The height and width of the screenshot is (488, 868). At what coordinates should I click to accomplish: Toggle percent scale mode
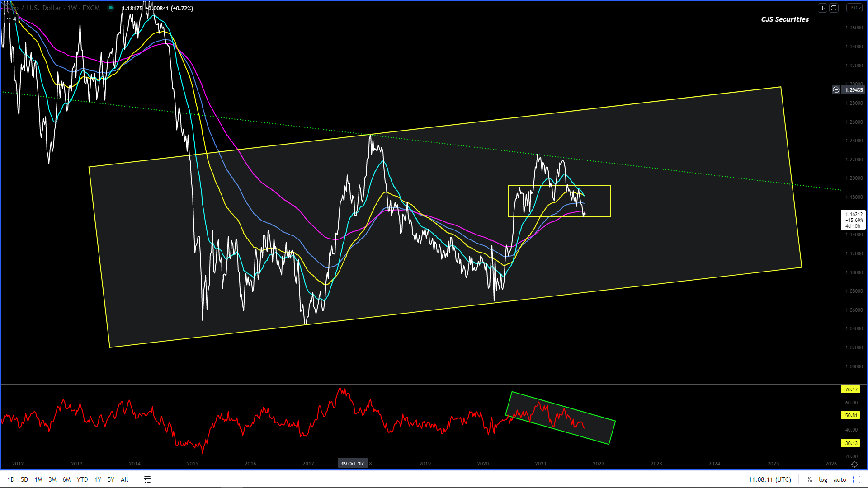tap(809, 479)
